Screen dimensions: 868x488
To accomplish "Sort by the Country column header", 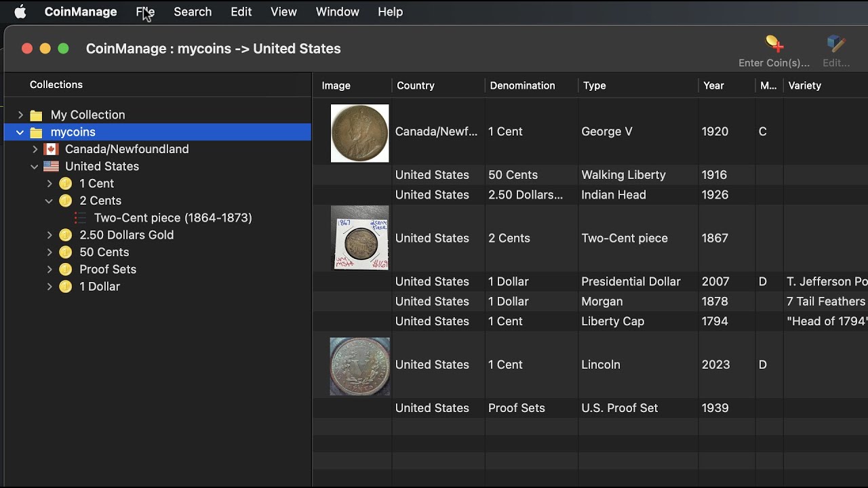I will [439, 85].
